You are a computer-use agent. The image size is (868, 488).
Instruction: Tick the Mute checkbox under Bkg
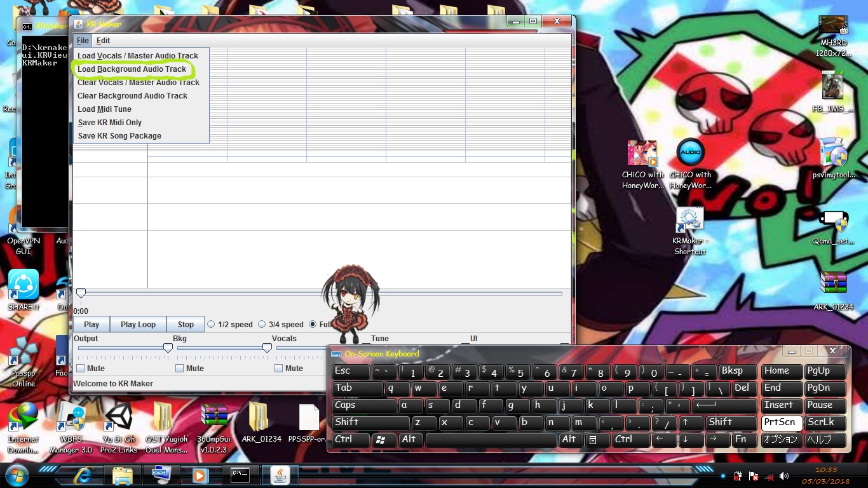(180, 369)
